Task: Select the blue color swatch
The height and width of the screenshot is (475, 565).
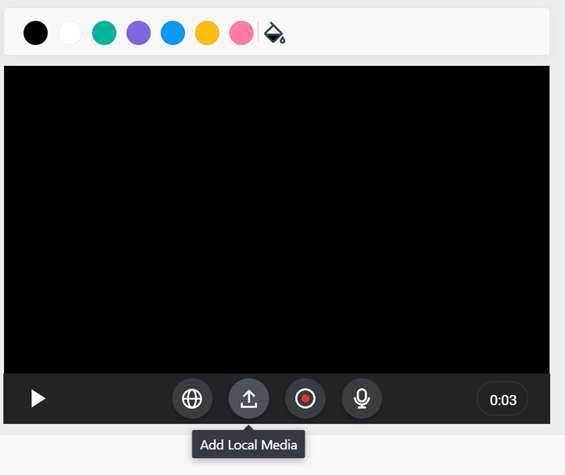Action: pyautogui.click(x=173, y=33)
